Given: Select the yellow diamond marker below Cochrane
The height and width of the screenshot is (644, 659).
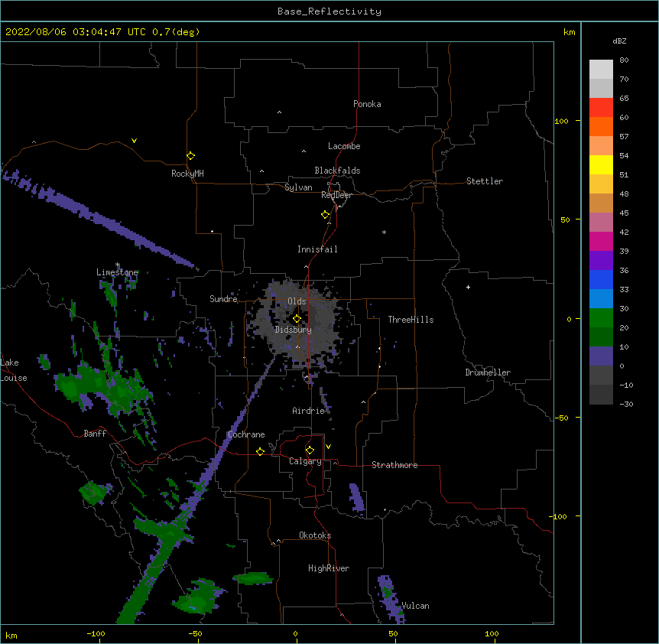Looking at the screenshot, I should pyautogui.click(x=260, y=451).
